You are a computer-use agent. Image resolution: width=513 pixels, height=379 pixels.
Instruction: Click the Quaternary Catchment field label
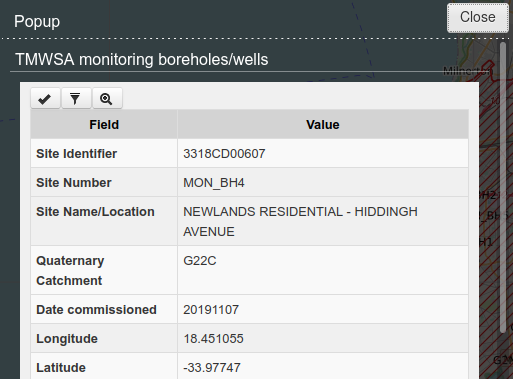click(x=70, y=271)
